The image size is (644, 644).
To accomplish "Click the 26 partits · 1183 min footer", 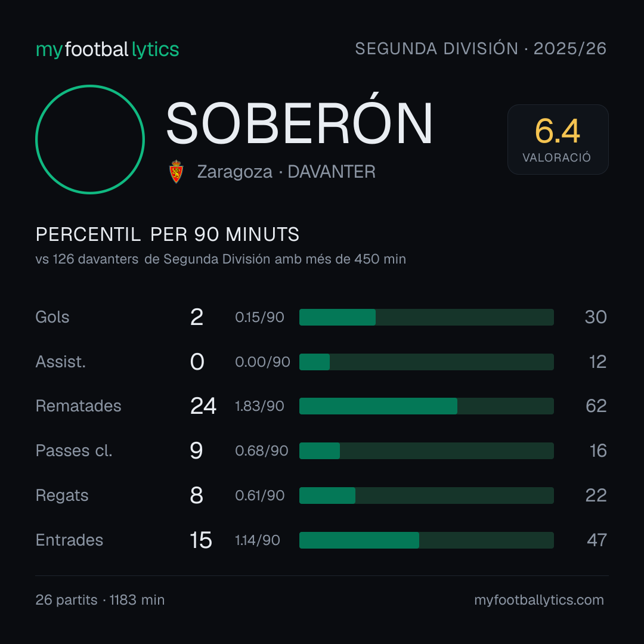I will point(100,600).
